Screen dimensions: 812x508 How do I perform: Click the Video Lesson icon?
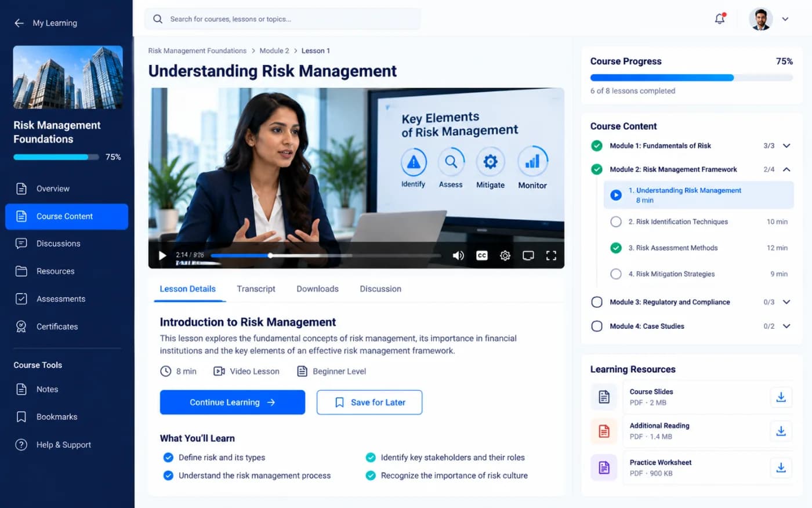click(219, 371)
